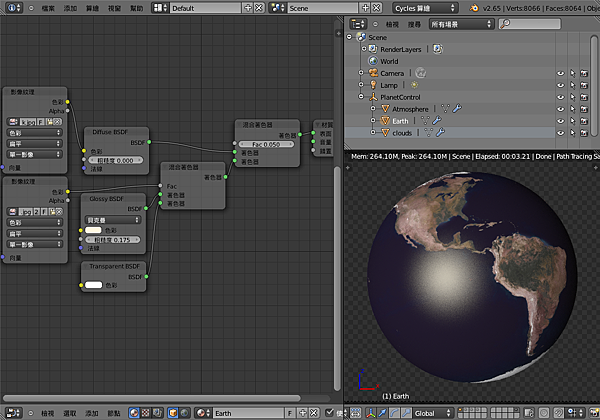Click the Earth modifier wrench icon

click(437, 121)
